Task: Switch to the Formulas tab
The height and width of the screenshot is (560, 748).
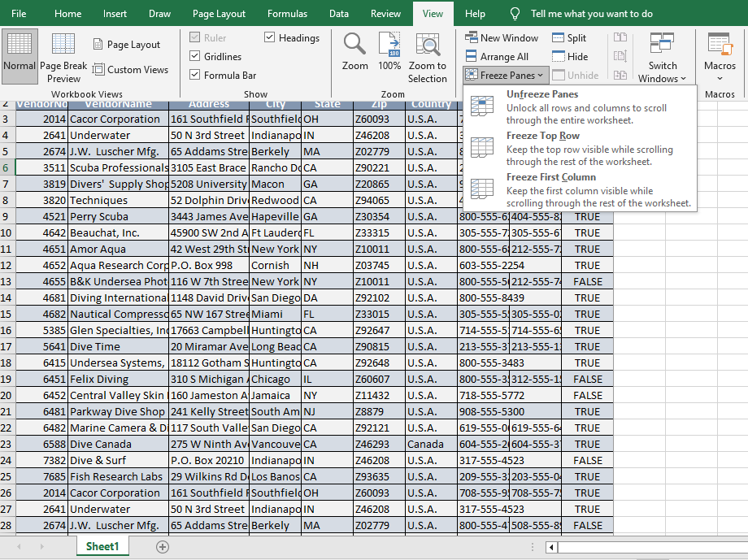Action: tap(287, 13)
